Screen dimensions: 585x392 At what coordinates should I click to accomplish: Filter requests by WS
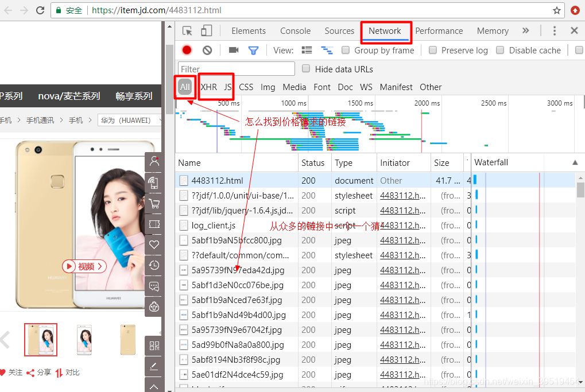click(366, 87)
